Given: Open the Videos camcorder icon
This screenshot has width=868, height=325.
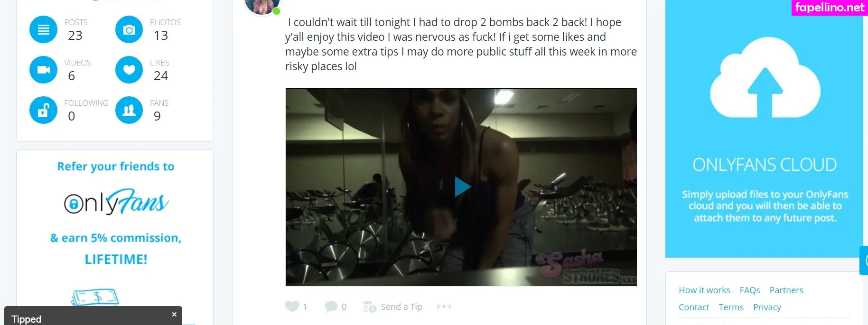Looking at the screenshot, I should tap(43, 70).
